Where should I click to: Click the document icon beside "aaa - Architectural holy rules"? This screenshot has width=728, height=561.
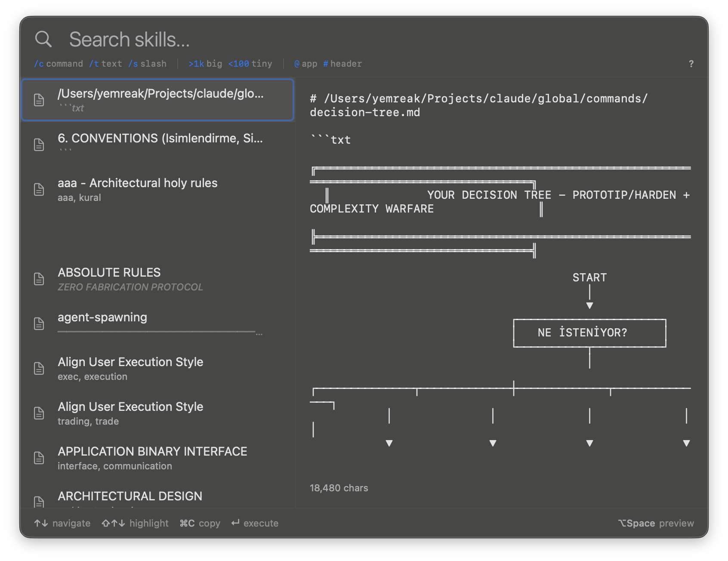pyautogui.click(x=39, y=190)
